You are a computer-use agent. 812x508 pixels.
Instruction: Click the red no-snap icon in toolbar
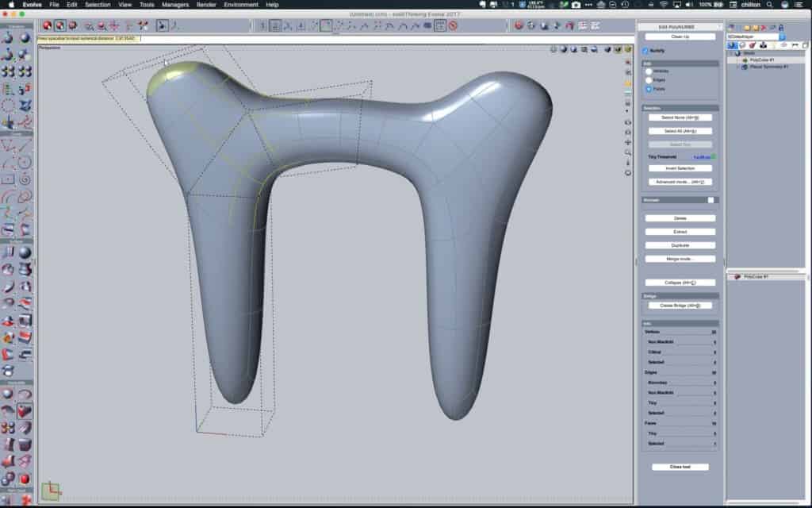pos(452,25)
